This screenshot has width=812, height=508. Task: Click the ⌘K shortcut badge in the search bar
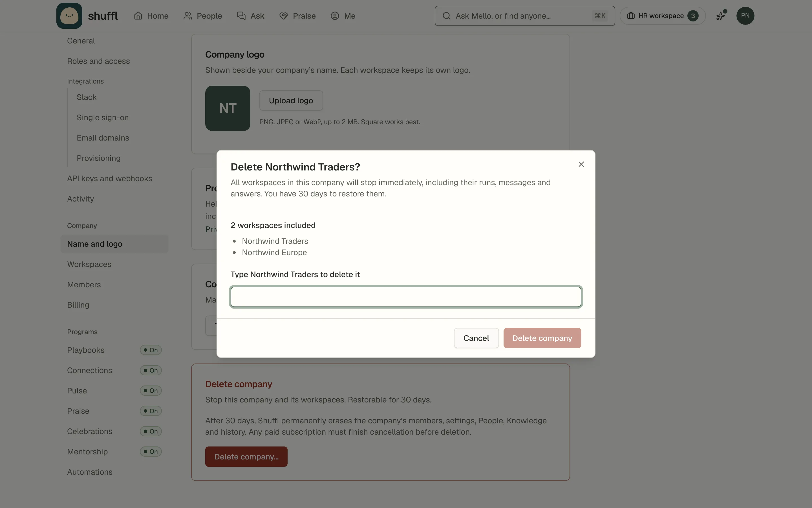click(600, 16)
